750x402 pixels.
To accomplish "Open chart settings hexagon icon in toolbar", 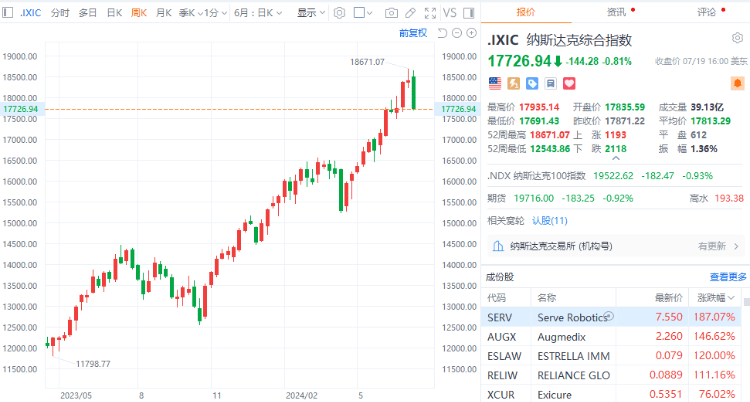I will 340,13.
